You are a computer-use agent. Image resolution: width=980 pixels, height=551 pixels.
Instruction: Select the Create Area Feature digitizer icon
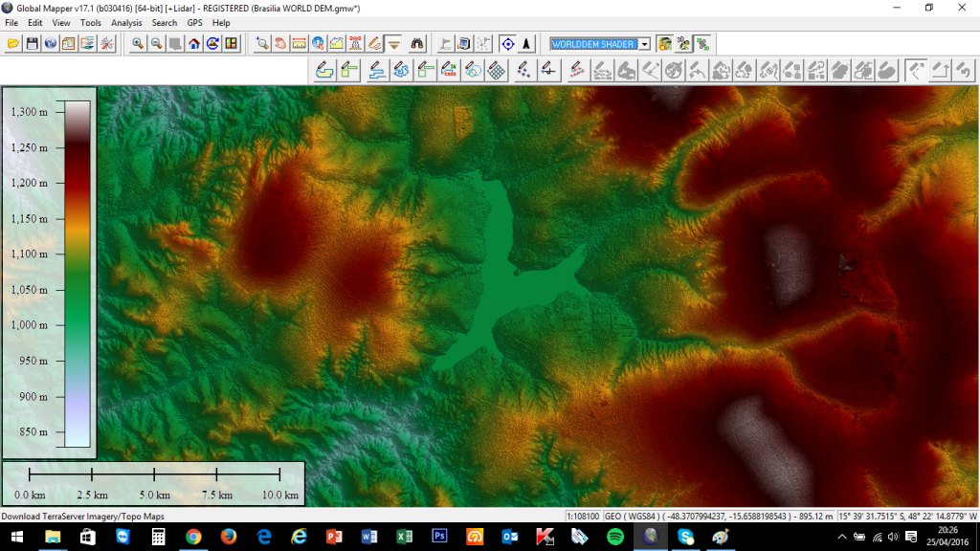(325, 70)
